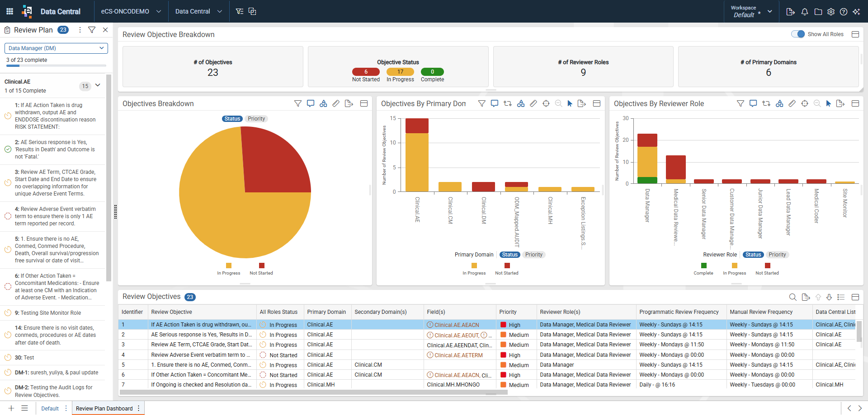
Task: Switch pie chart to Priority view
Action: 256,119
